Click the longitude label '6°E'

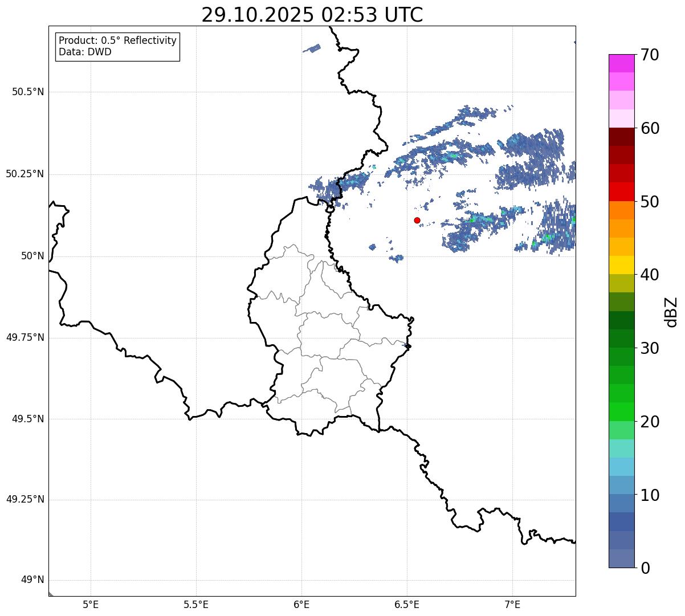[301, 604]
